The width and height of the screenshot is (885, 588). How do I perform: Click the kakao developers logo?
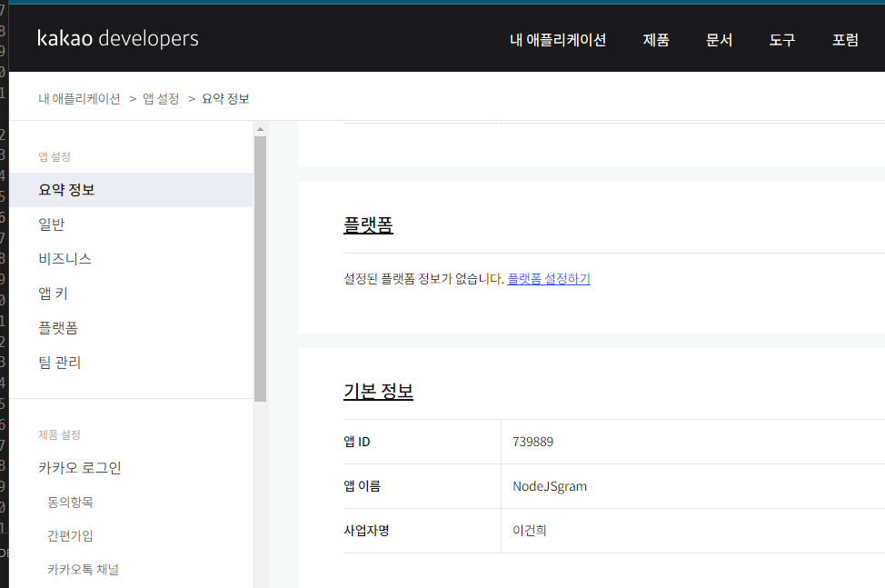pyautogui.click(x=118, y=38)
